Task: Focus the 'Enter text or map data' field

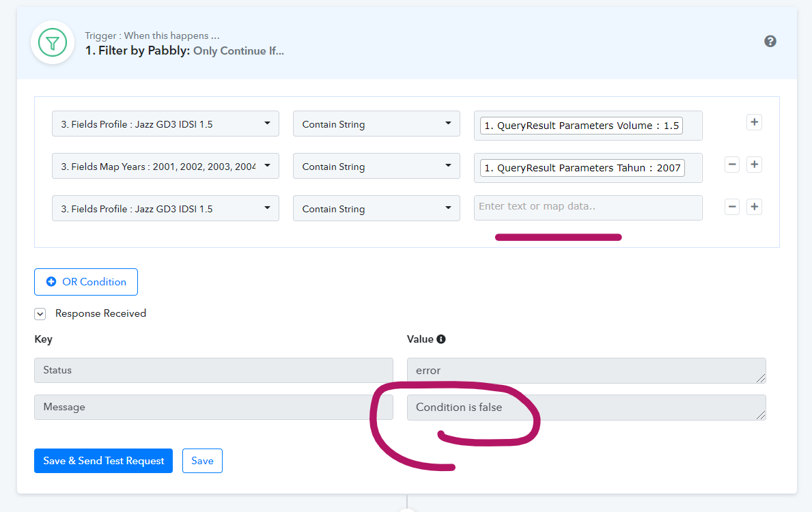Action: [587, 208]
